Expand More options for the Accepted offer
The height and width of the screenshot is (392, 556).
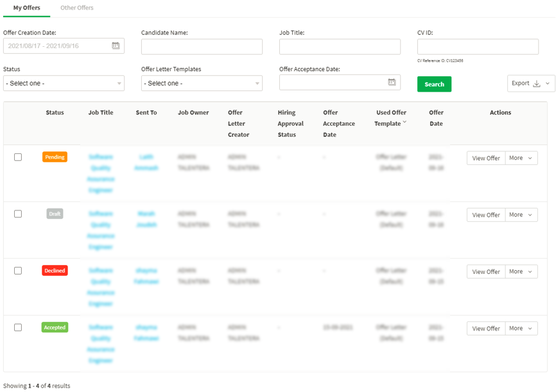[x=521, y=328]
